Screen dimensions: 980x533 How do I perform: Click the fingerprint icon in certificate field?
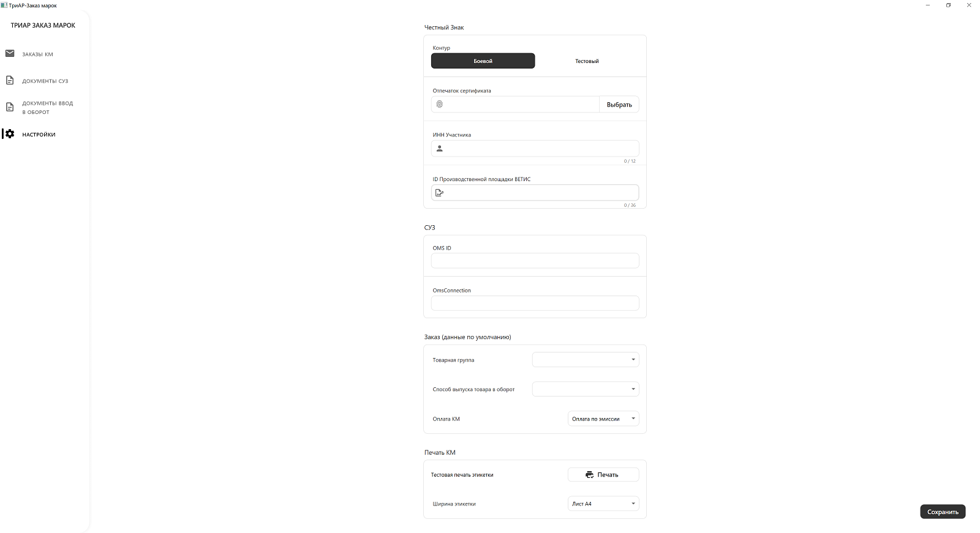click(439, 104)
